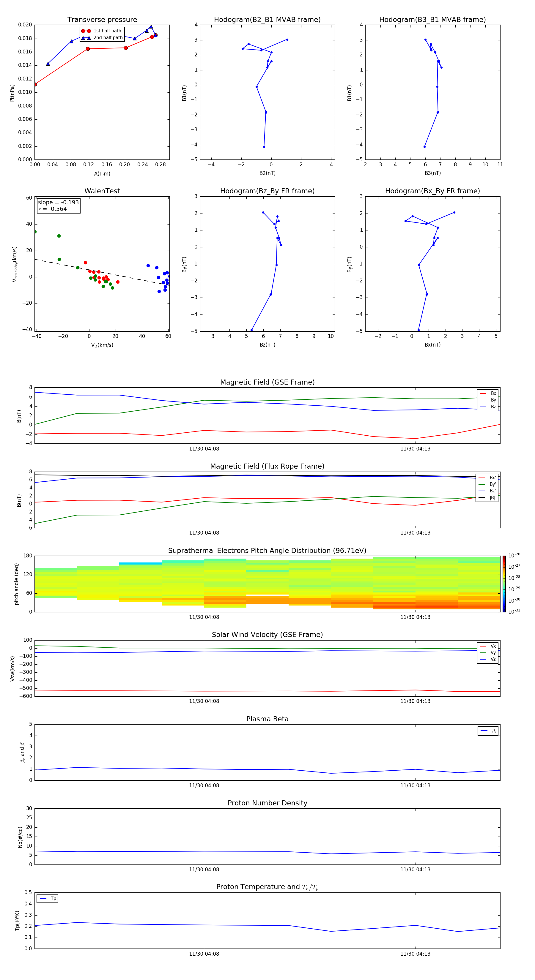The image size is (535, 980).
Task: Click the 'V_A(km/s)' x-axis label
Action: pos(102,345)
